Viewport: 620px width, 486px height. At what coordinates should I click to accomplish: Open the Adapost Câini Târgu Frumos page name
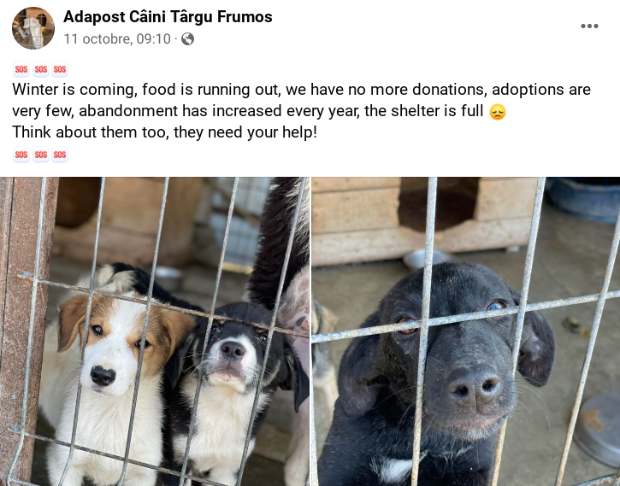pos(168,17)
